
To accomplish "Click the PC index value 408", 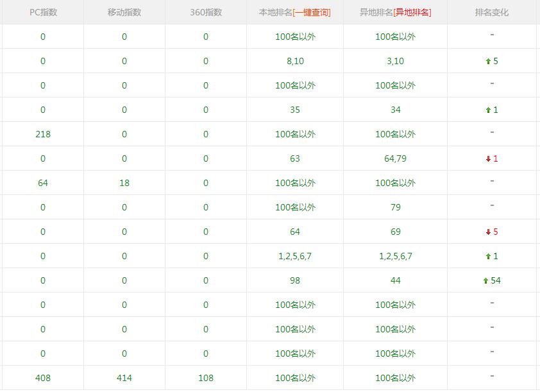I will (43, 378).
